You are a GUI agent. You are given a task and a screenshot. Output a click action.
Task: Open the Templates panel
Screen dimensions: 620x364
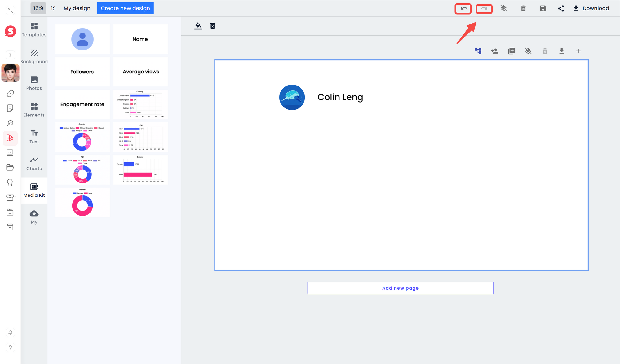click(34, 30)
